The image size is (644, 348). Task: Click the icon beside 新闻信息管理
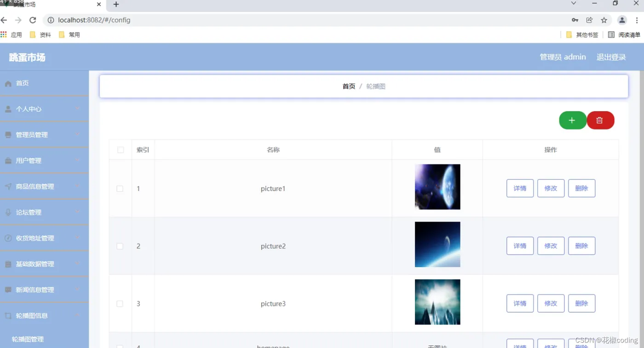[x=8, y=290]
